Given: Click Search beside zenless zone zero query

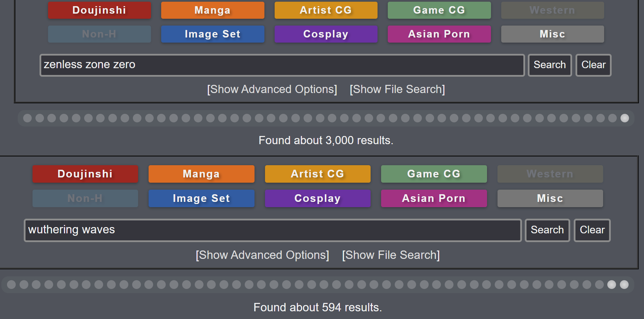Looking at the screenshot, I should click(x=550, y=65).
